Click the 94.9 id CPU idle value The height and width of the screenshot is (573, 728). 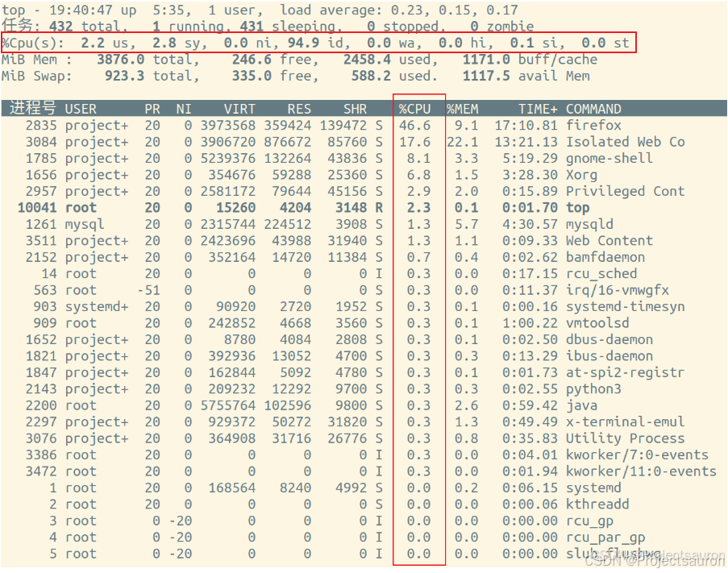[x=303, y=44]
